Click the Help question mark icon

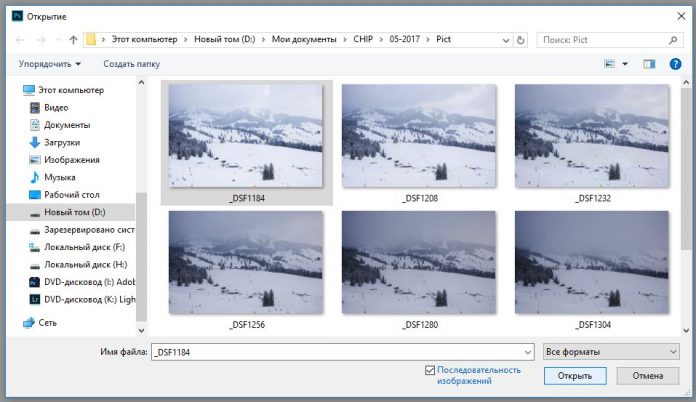[674, 64]
